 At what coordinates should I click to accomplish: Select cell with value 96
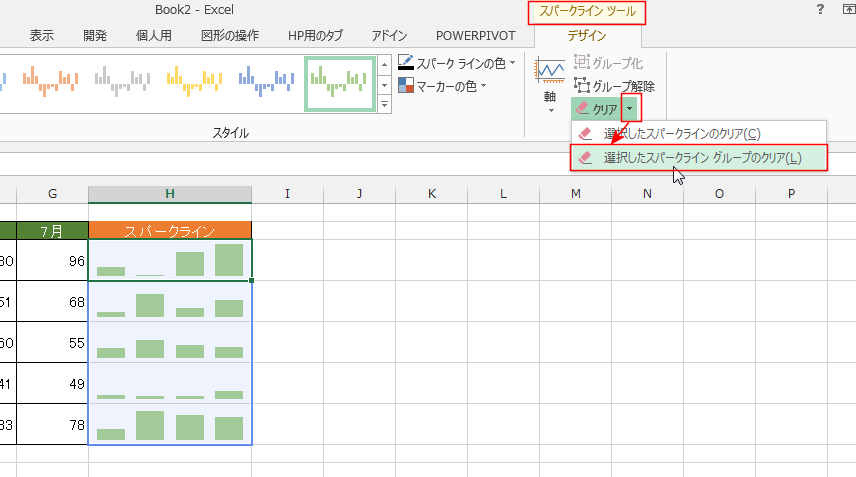[x=52, y=260]
